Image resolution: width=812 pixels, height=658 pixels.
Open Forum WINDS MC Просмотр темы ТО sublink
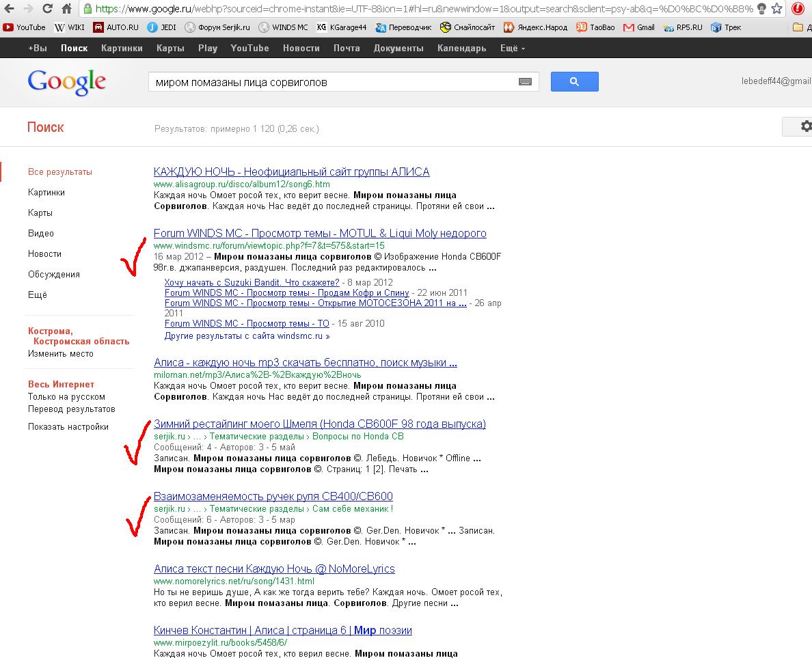(247, 324)
